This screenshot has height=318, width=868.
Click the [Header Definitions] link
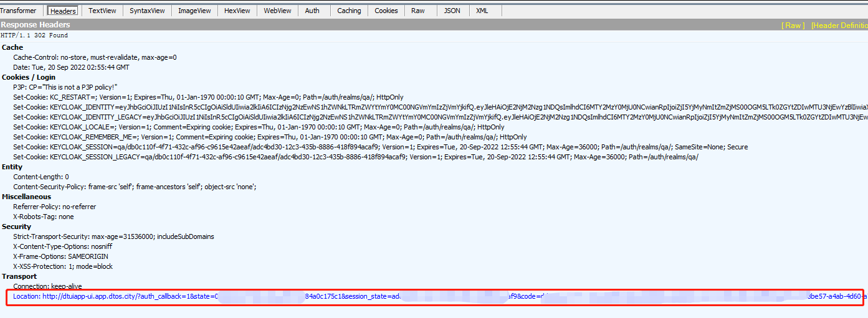tap(839, 26)
